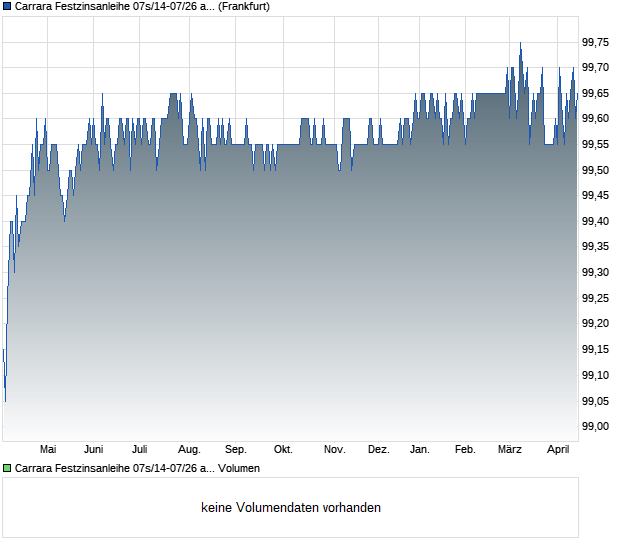This screenshot has height=546, width=620.
Task: Click the Aug. month marker
Action: (189, 450)
